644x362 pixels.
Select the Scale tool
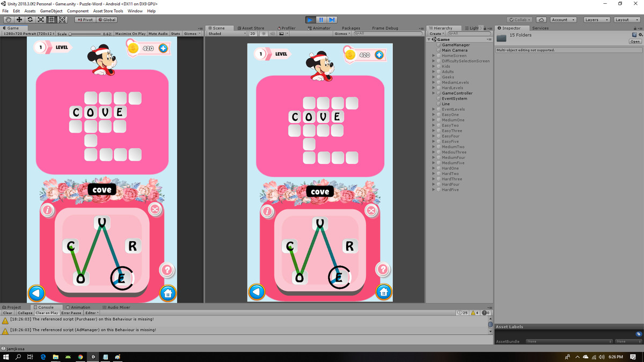(x=40, y=20)
